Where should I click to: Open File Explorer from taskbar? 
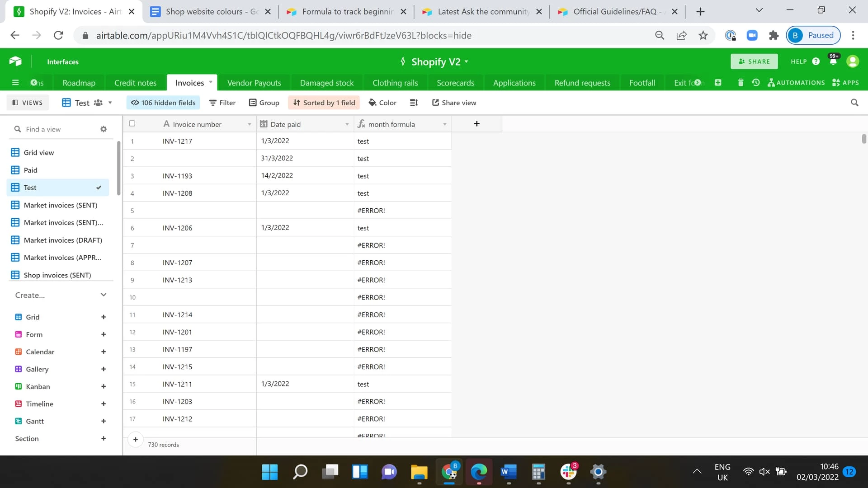tap(419, 472)
